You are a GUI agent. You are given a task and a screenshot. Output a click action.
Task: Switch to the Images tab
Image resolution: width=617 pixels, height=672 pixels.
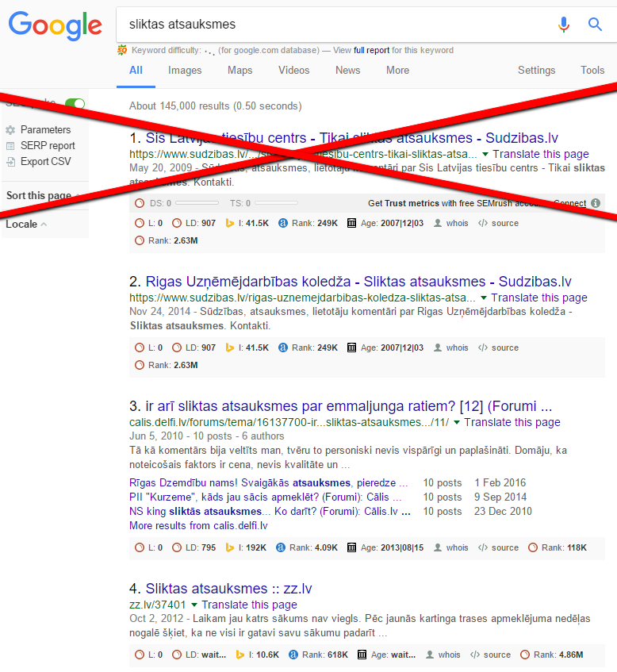click(185, 71)
